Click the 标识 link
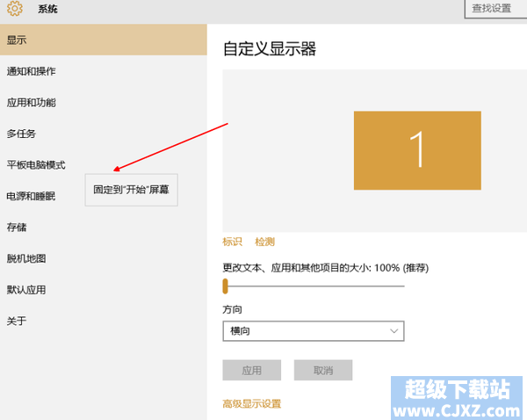Screen dimensions: 527x420 [x=232, y=242]
